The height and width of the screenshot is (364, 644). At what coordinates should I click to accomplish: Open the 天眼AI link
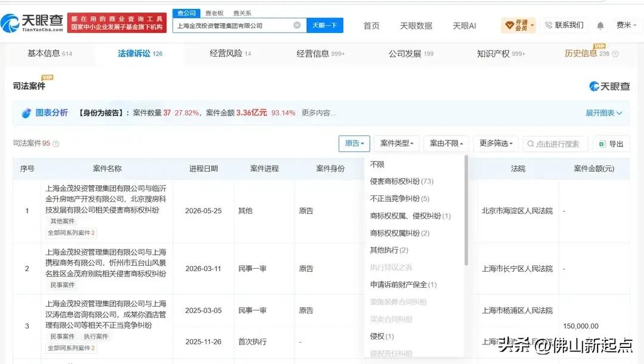pos(464,26)
